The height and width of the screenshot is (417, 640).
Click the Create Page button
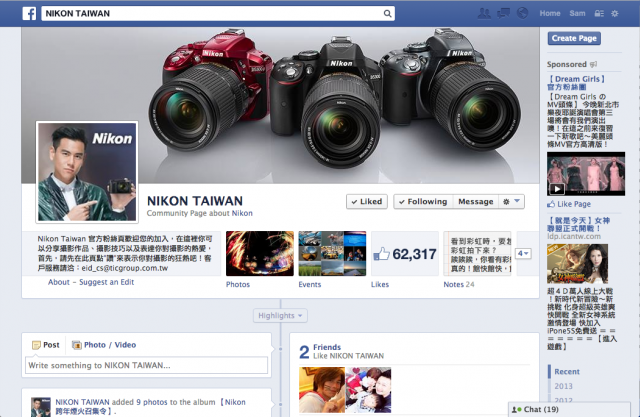tap(574, 38)
